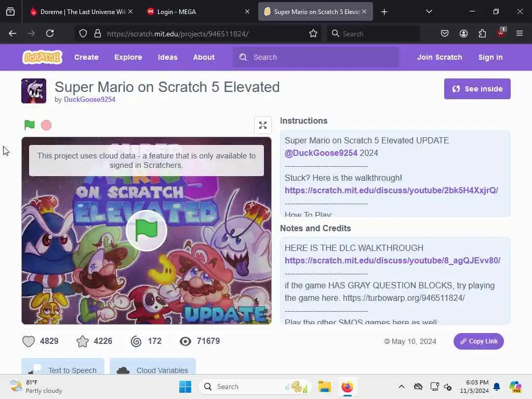
Task: Open the @DuckGoose9254 mention in Instructions
Action: (x=321, y=153)
